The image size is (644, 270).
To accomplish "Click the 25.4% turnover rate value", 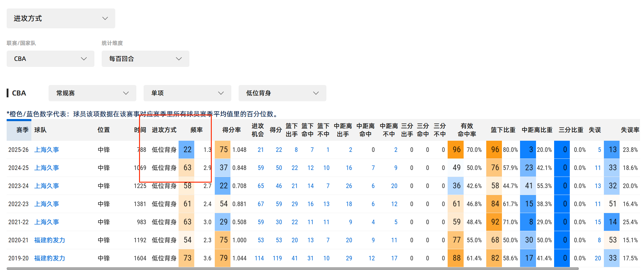I will [x=630, y=222].
